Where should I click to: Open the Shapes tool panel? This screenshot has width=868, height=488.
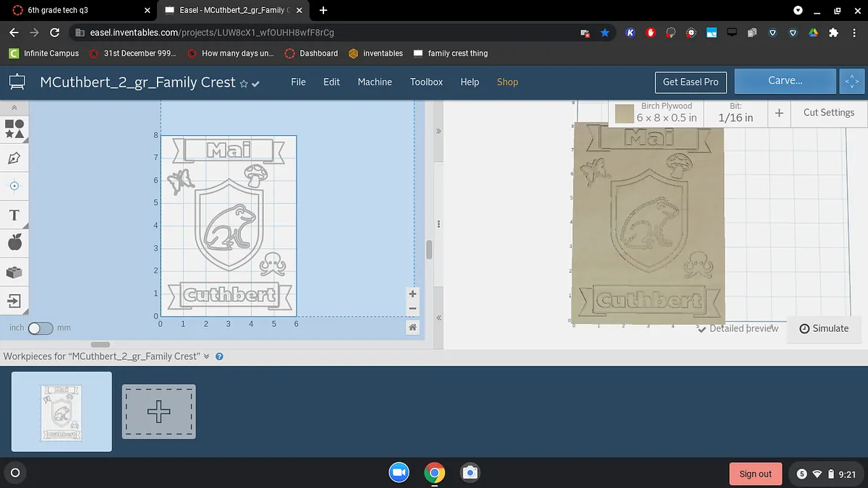tap(14, 129)
